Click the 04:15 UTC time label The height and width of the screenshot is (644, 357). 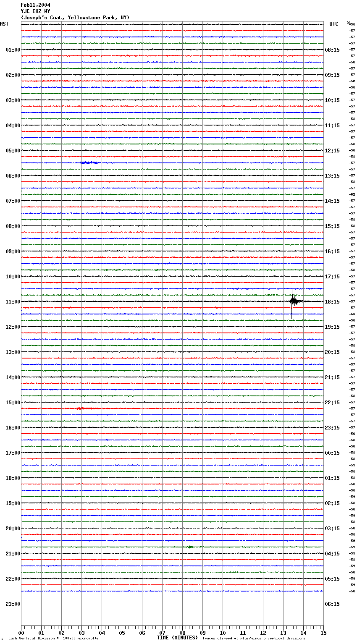pos(332,554)
